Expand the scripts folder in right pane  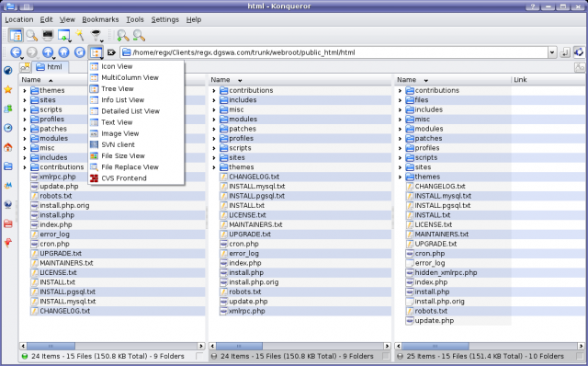pyautogui.click(x=400, y=157)
